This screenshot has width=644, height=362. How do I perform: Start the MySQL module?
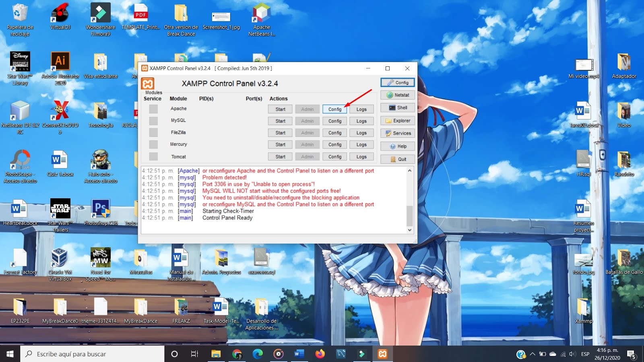[280, 121]
